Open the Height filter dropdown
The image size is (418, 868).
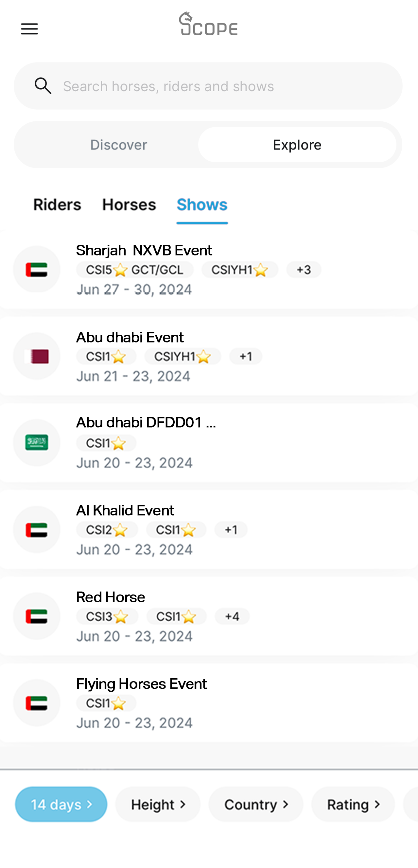(158, 804)
